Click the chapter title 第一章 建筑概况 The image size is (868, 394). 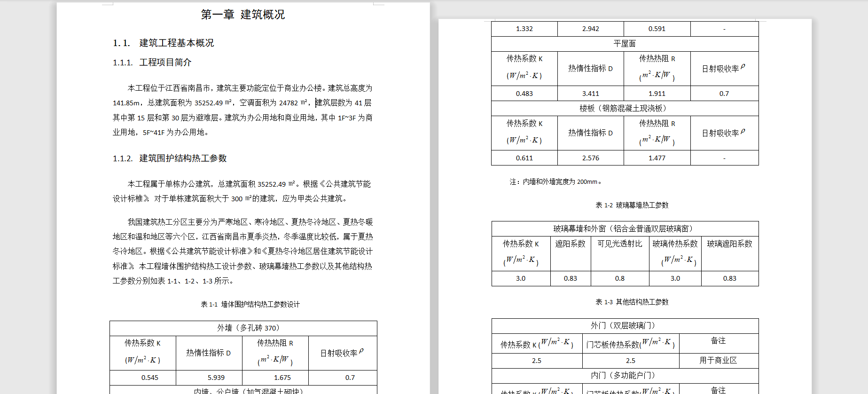click(242, 15)
